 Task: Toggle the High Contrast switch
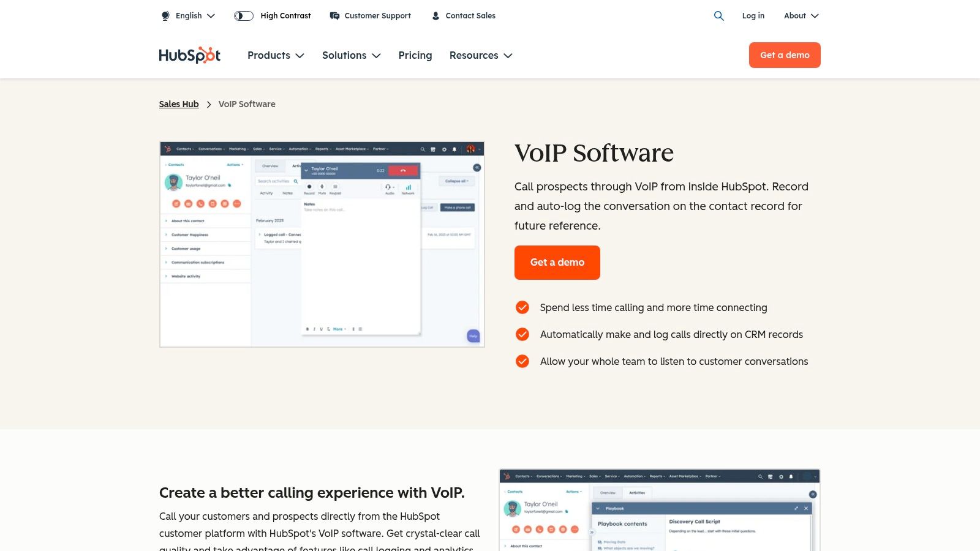pos(244,16)
